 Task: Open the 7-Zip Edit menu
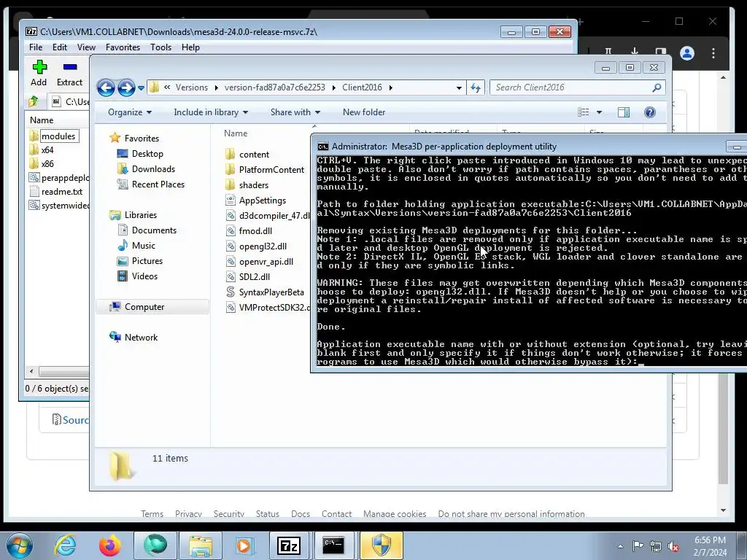[60, 47]
